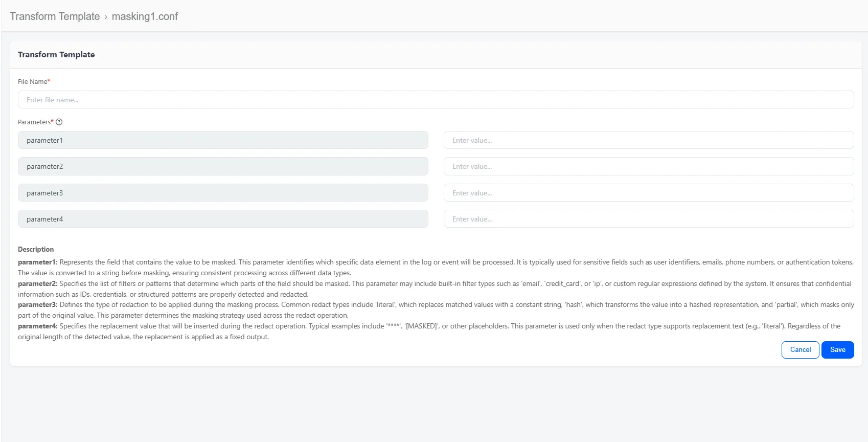This screenshot has height=442, width=868.
Task: Focus the File Name input field
Action: click(x=436, y=100)
